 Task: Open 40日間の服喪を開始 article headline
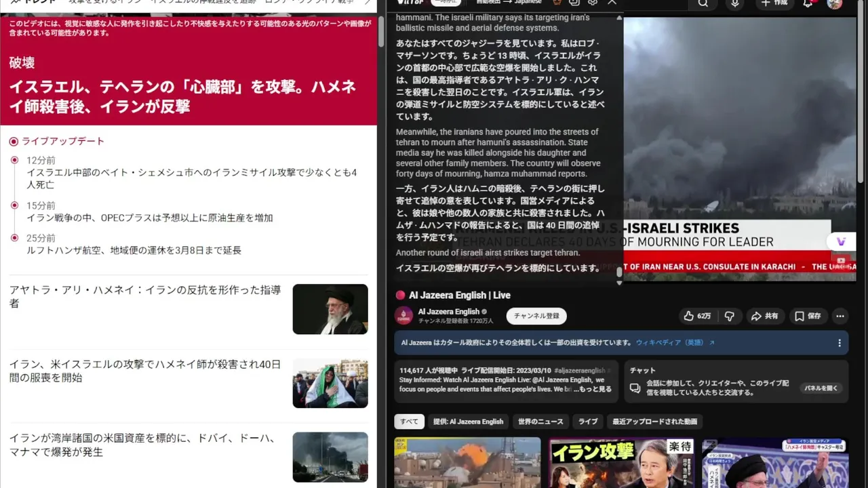coord(145,371)
